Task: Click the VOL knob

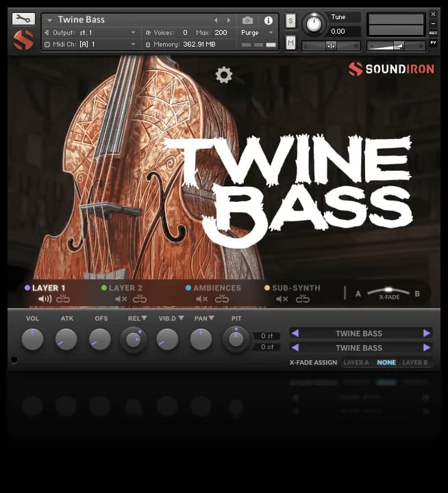Action: pyautogui.click(x=32, y=339)
